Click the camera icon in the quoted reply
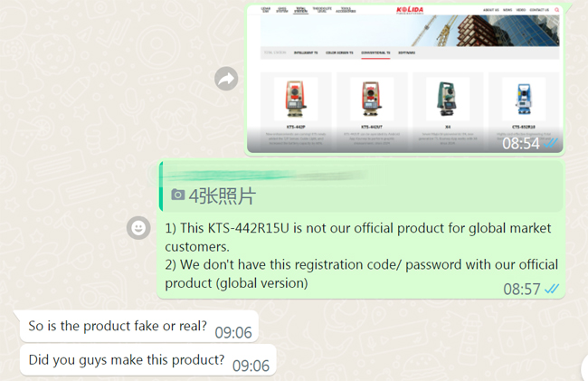The width and height of the screenshot is (588, 381). 177,195
